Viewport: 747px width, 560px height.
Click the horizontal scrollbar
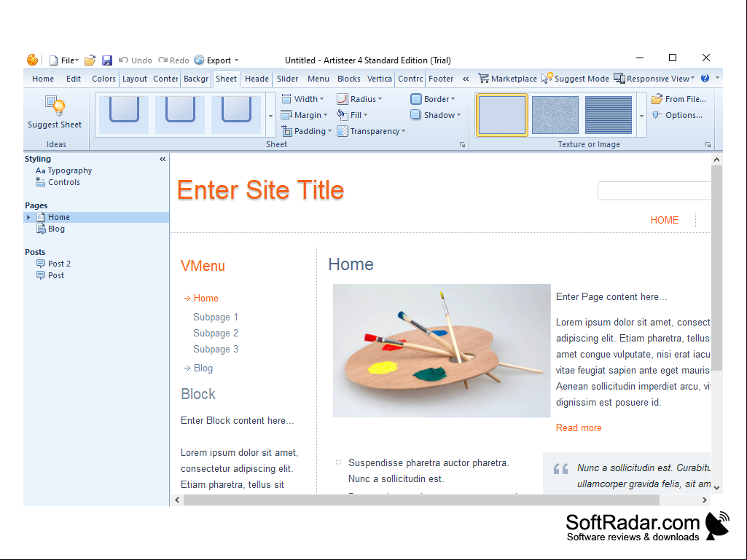421,500
